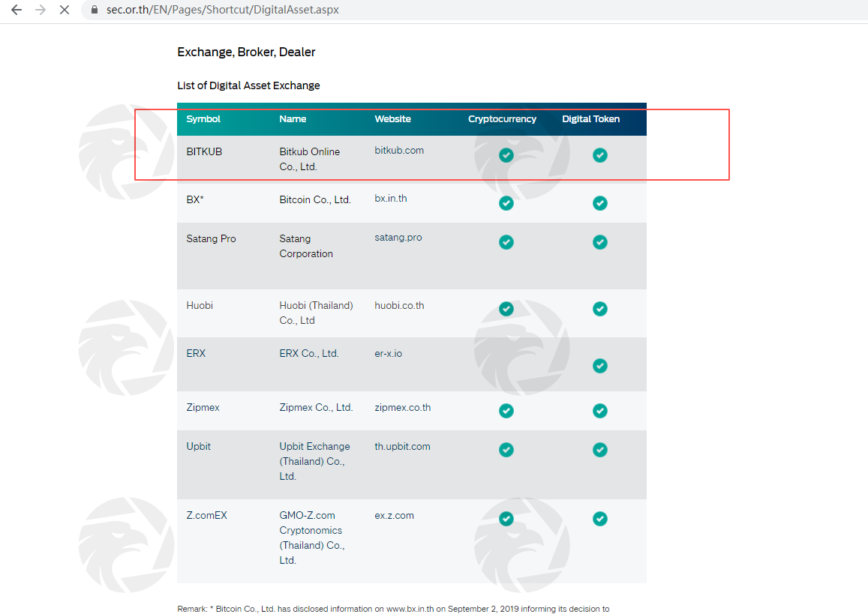The width and height of the screenshot is (868, 614).
Task: Click GMO-Z.com Cryptonomics (Thailand) name
Action: [311, 538]
